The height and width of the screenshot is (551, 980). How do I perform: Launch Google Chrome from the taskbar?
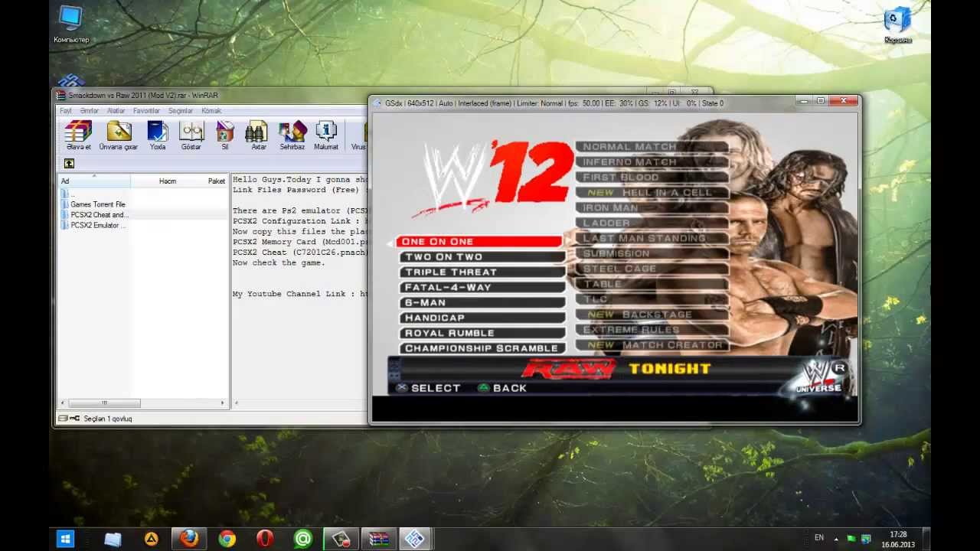227,539
